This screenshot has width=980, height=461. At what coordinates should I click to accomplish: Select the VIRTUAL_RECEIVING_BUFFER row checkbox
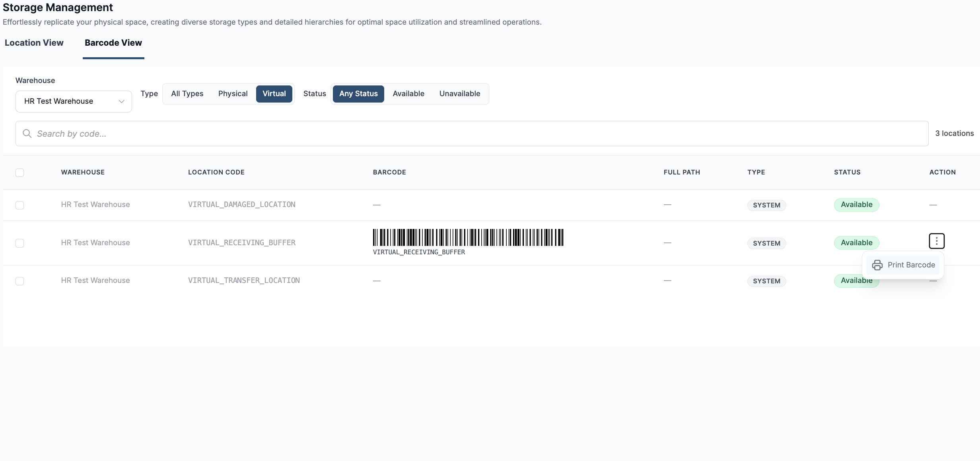19,243
